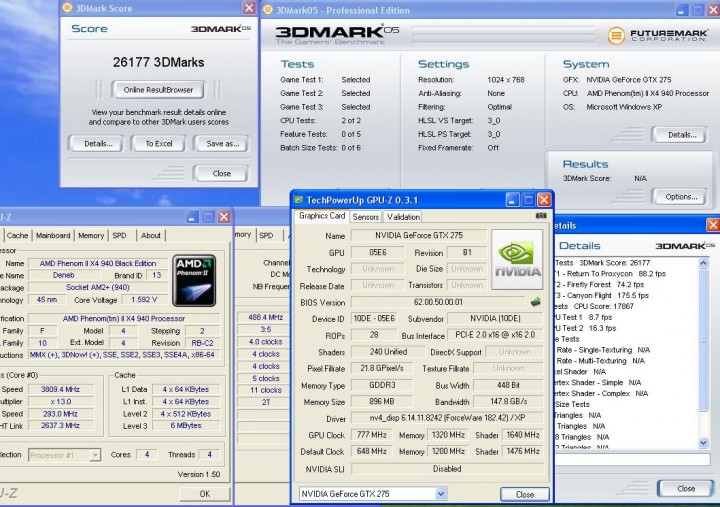Click the GPU-Z title bar app icon
Screen dimensions: 720x507
[x=299, y=200]
